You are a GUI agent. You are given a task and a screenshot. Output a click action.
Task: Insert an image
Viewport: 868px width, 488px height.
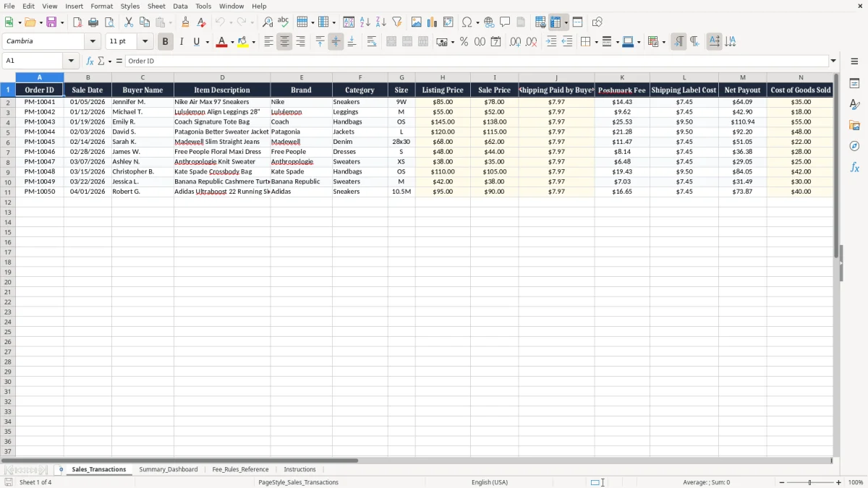[417, 22]
